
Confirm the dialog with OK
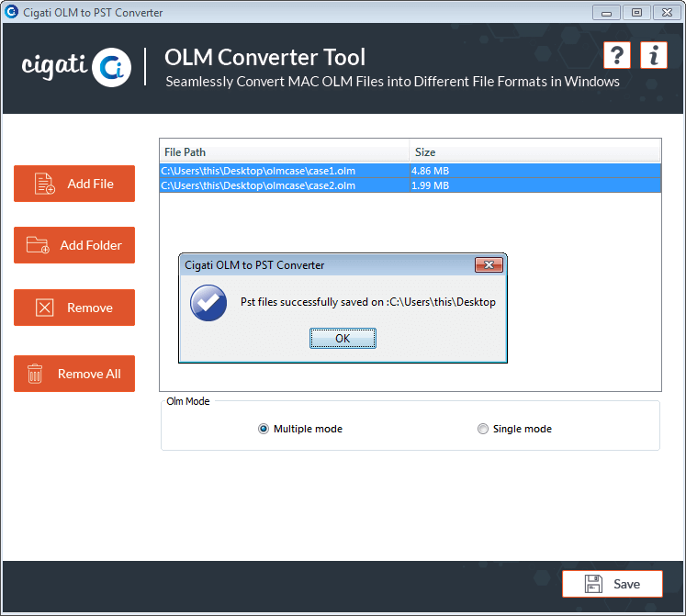343,338
